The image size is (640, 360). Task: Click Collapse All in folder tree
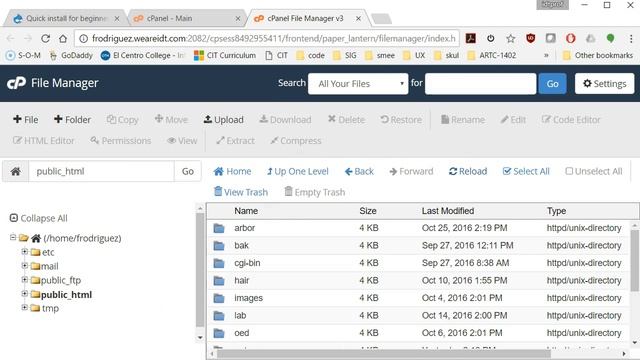39,218
